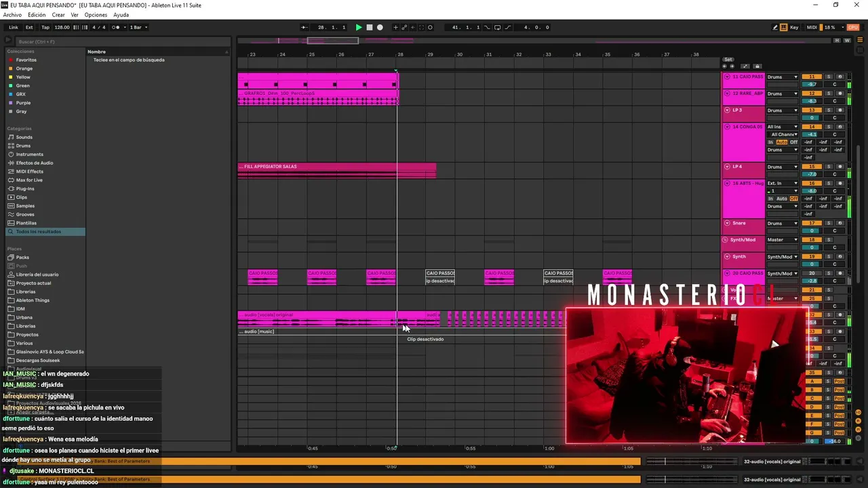868x488 pixels.
Task: Open 16 ABTS Ext. In input dropdown
Action: 783,183
